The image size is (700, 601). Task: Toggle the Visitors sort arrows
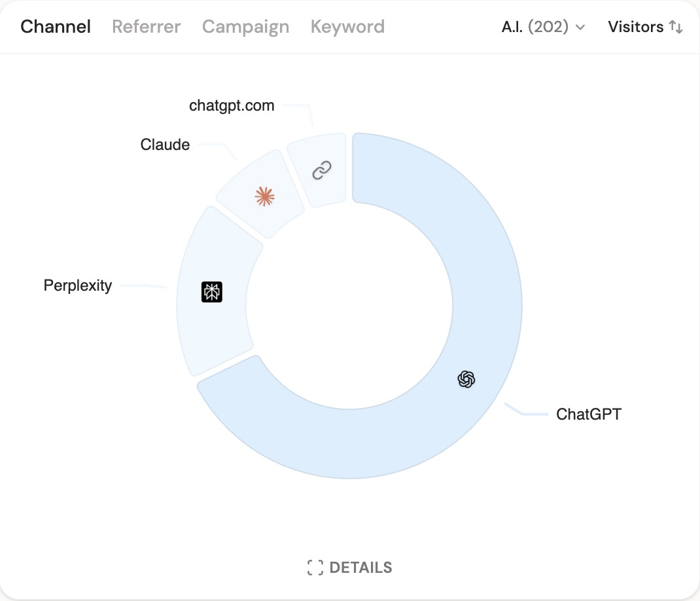point(676,27)
